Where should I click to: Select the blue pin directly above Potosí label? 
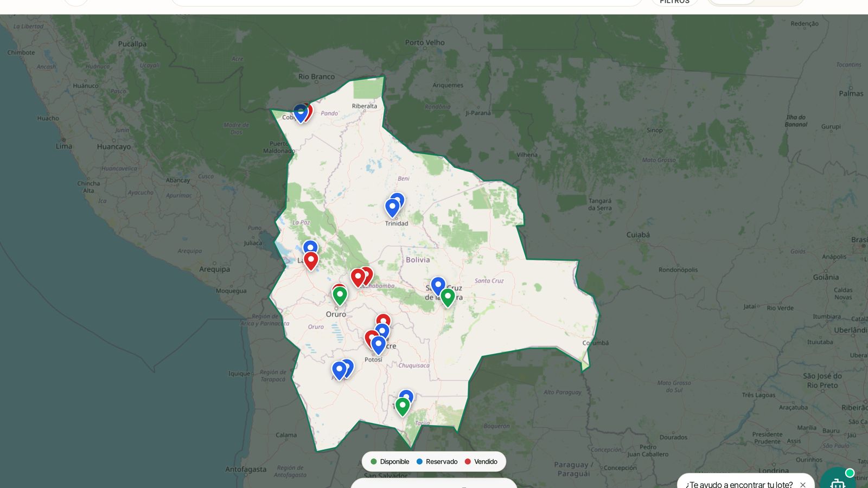[378, 345]
